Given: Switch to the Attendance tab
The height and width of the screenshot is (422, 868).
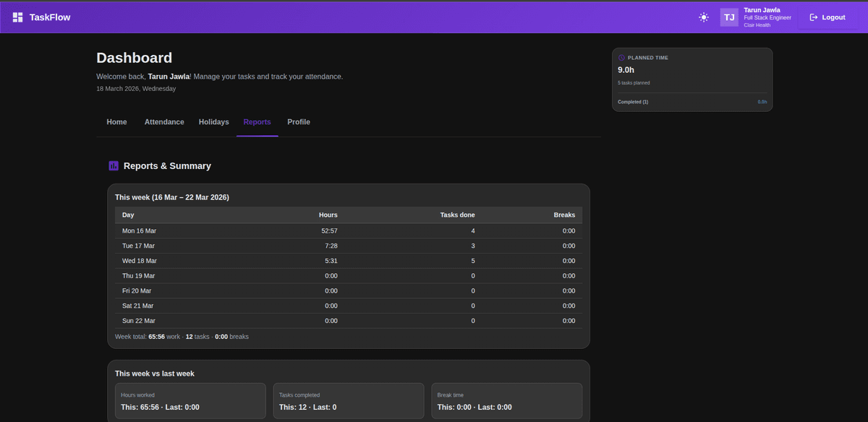Looking at the screenshot, I should pyautogui.click(x=163, y=121).
